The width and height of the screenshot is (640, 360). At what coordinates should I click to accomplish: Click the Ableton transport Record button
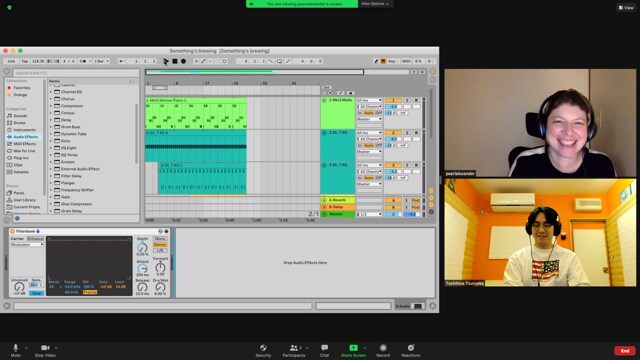(183, 61)
